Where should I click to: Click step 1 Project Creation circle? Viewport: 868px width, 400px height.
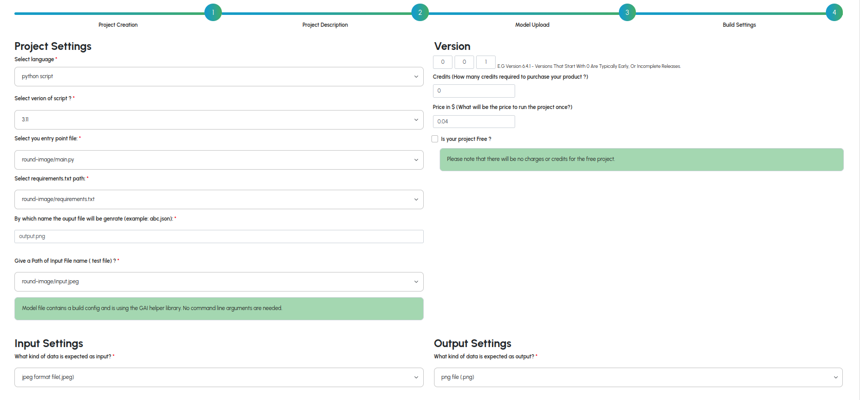pyautogui.click(x=213, y=12)
